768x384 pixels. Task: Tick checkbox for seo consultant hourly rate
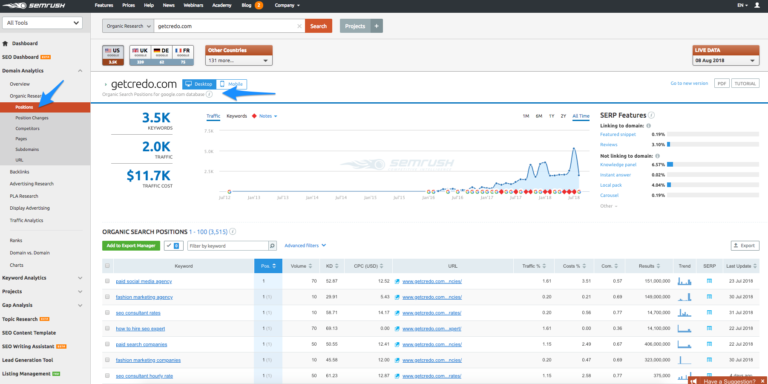coord(107,376)
